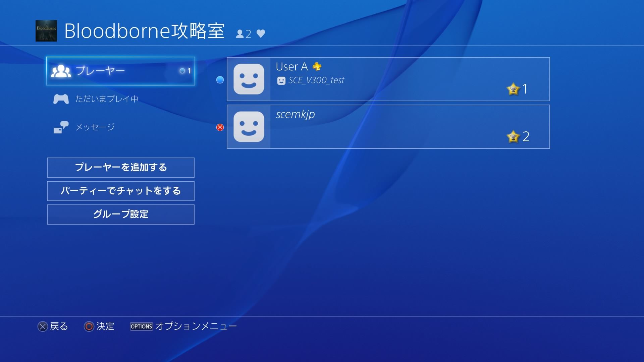This screenshot has width=644, height=362.
Task: Select the scemkjp player row
Action: (388, 127)
